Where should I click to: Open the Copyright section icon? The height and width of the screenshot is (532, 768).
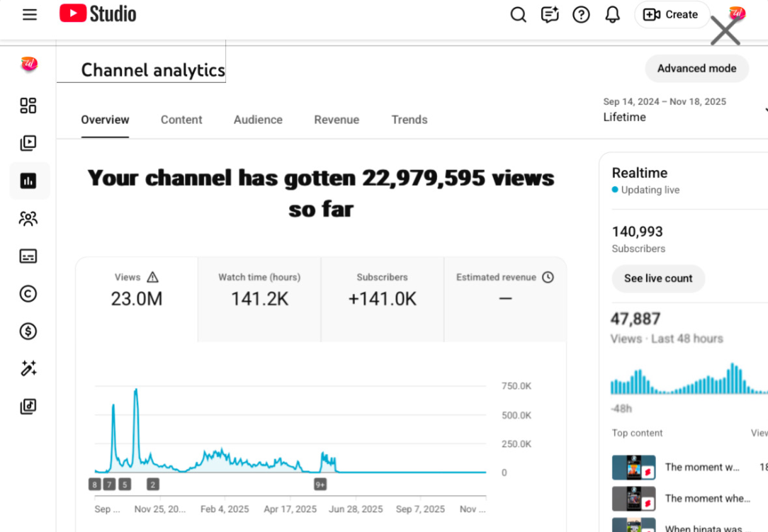28,293
